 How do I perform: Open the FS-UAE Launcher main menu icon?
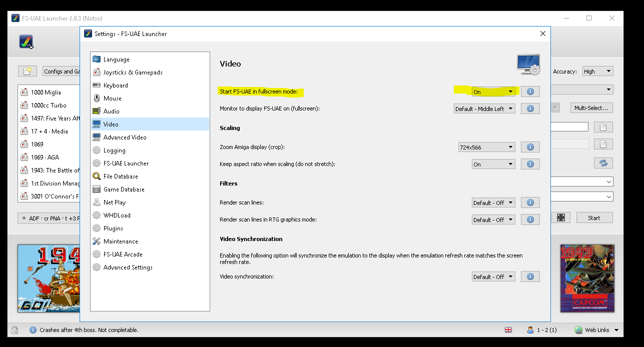27,41
